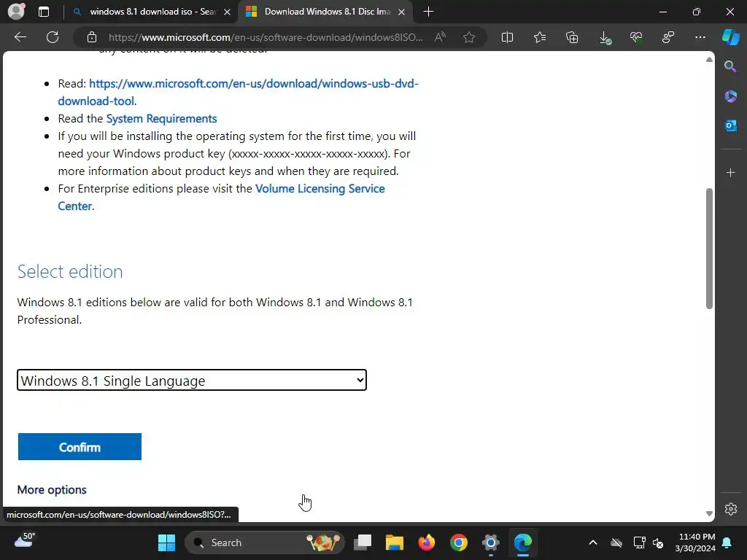Close the Download Windows 8.1 Disc Image tab
747x560 pixels.
click(402, 12)
